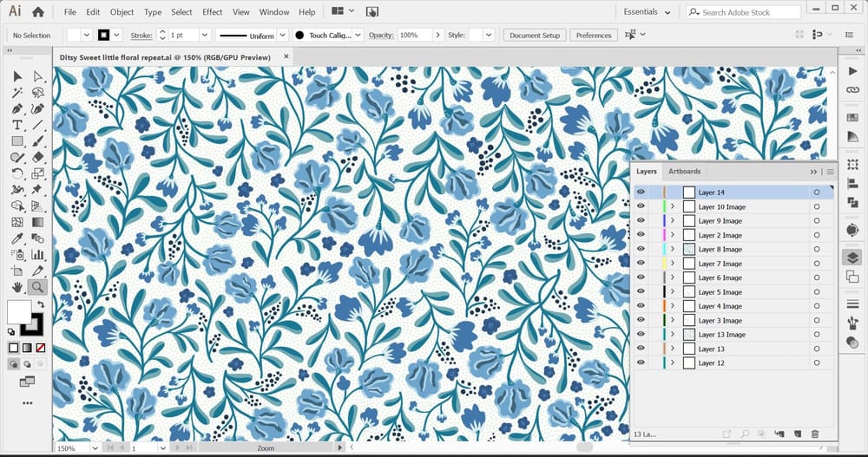Select the Direct Selection tool
Image resolution: width=868 pixels, height=457 pixels.
(x=37, y=76)
